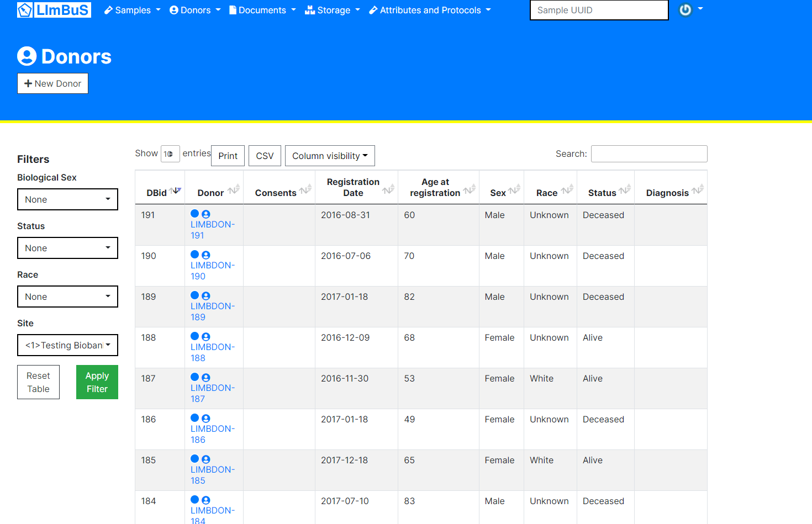
Task: Click the blue status dot for LIMBDON-187
Action: [x=194, y=377]
